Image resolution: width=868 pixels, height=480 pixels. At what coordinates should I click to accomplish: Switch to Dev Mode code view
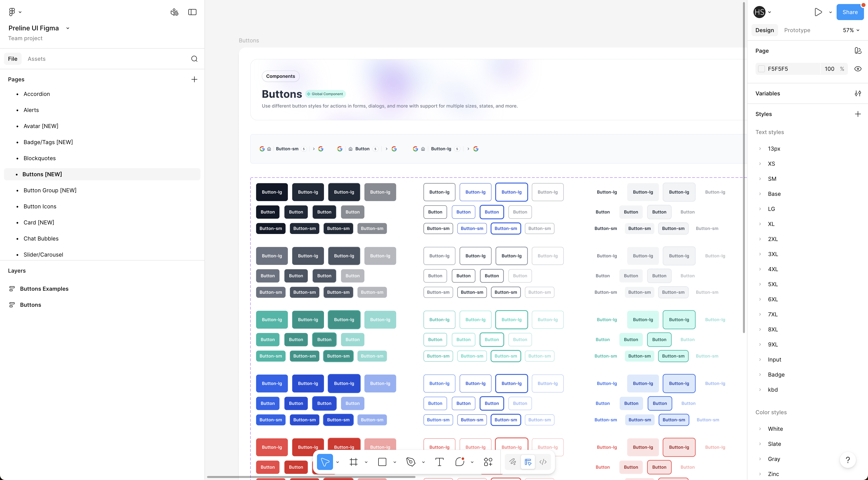(x=543, y=462)
